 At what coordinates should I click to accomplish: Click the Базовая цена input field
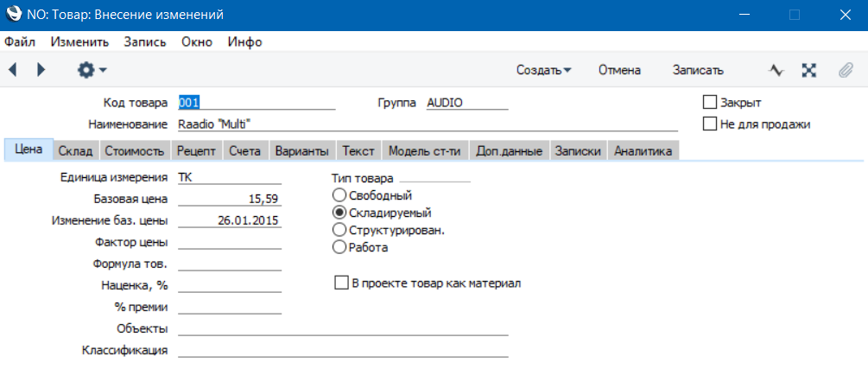click(x=230, y=199)
